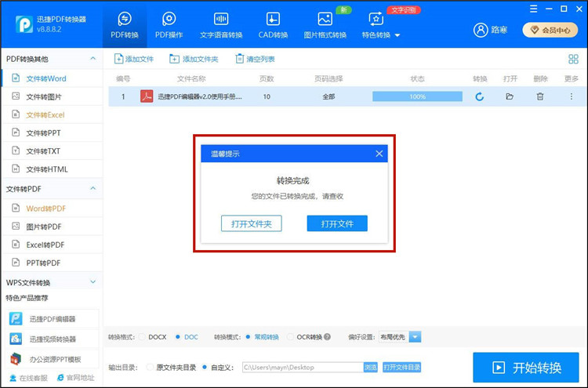Select the OCR转换 mode radio button
The height and width of the screenshot is (388, 588).
pyautogui.click(x=290, y=337)
